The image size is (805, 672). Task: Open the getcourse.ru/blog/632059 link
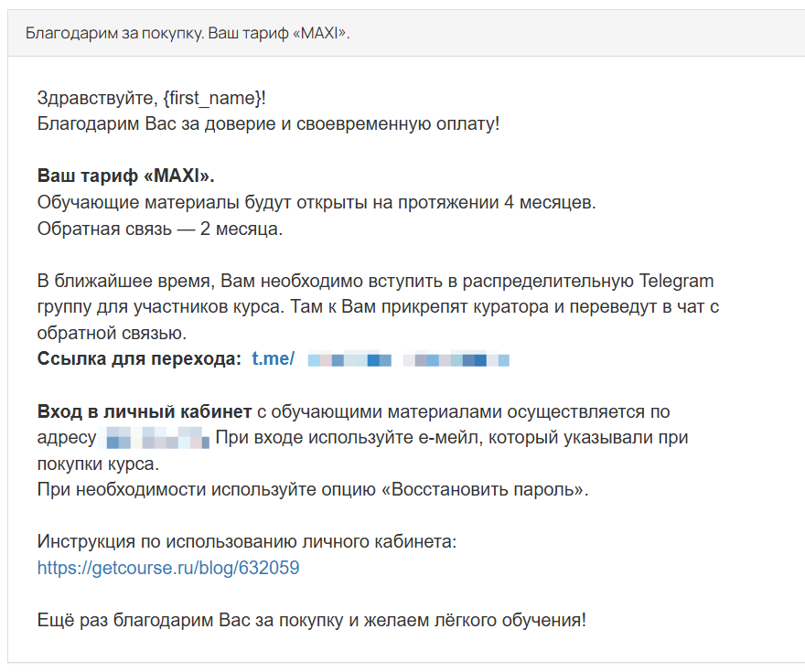click(168, 568)
